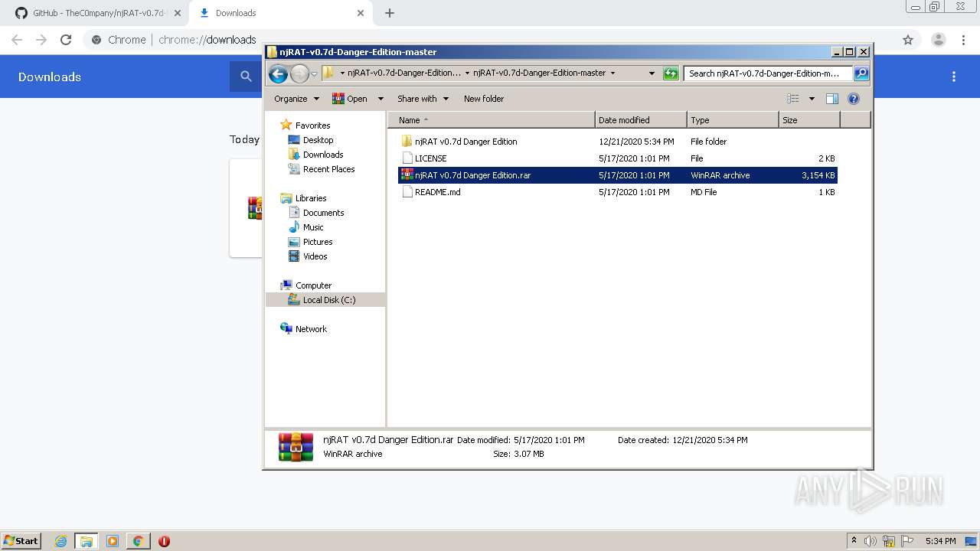Open recent pages dropdown beside Forward arrow
Image resolution: width=980 pixels, height=551 pixels.
pyautogui.click(x=314, y=73)
